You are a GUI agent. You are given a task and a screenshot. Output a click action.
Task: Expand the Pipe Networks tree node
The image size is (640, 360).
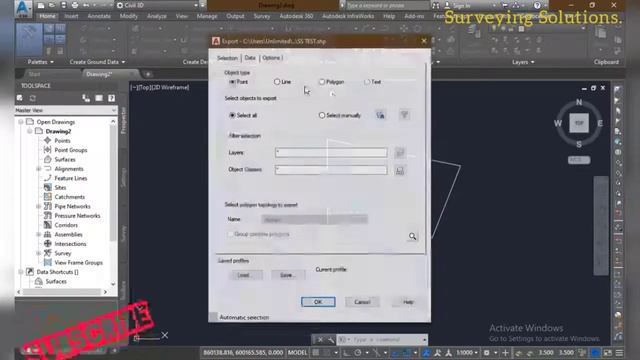[39, 207]
